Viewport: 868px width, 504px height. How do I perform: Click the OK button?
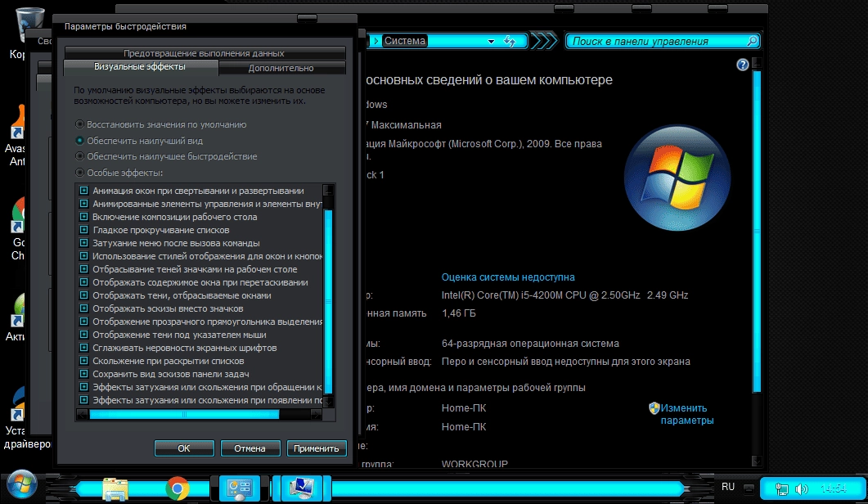pos(184,448)
